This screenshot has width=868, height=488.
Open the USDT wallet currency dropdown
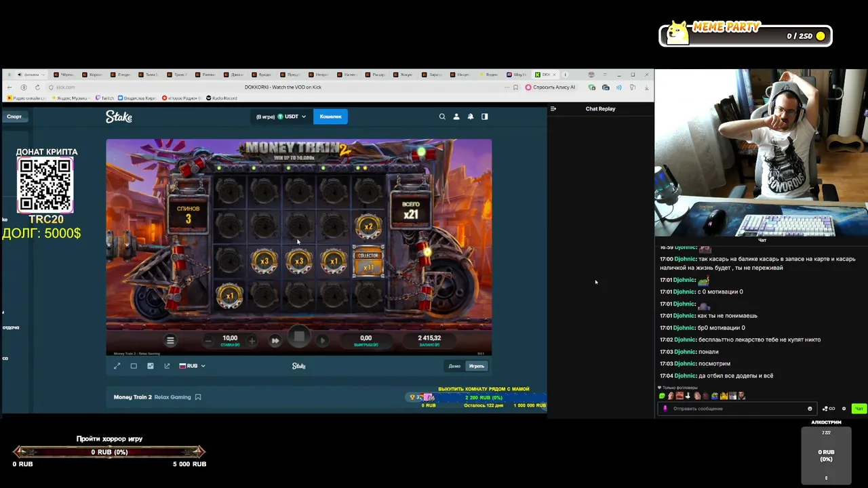292,117
